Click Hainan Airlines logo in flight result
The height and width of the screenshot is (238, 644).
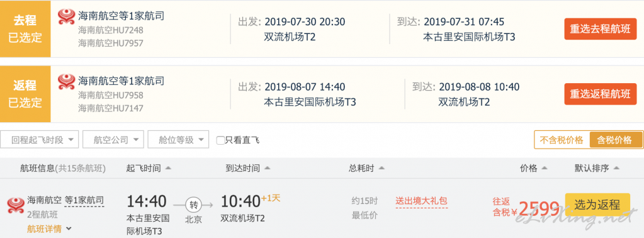point(16,205)
